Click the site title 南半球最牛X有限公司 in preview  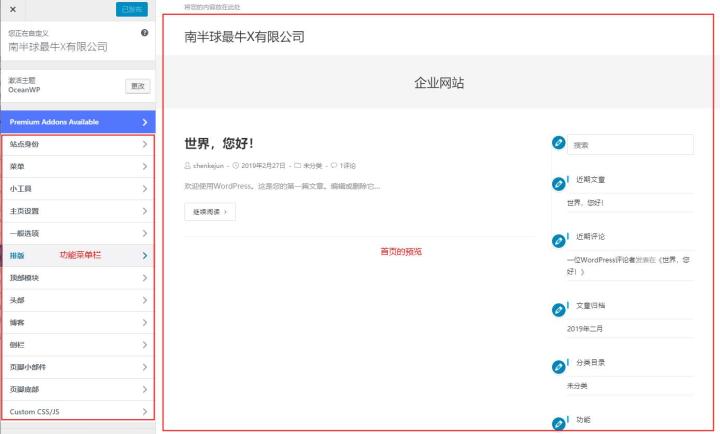tap(244, 37)
